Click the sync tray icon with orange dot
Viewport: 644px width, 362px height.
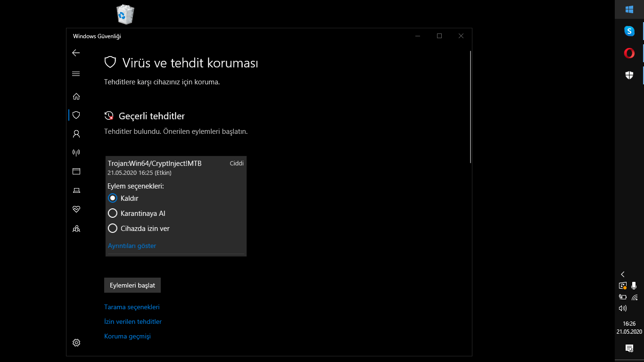(x=623, y=286)
